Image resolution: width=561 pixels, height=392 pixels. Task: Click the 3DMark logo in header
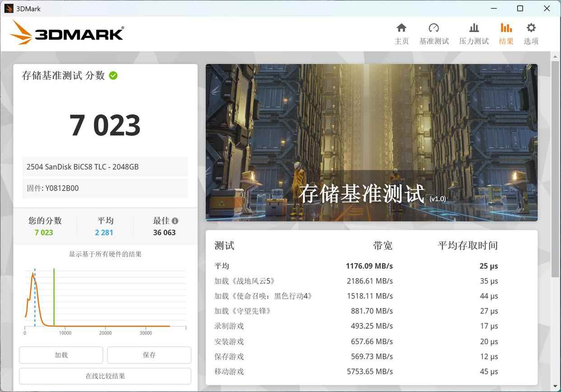pyautogui.click(x=66, y=33)
